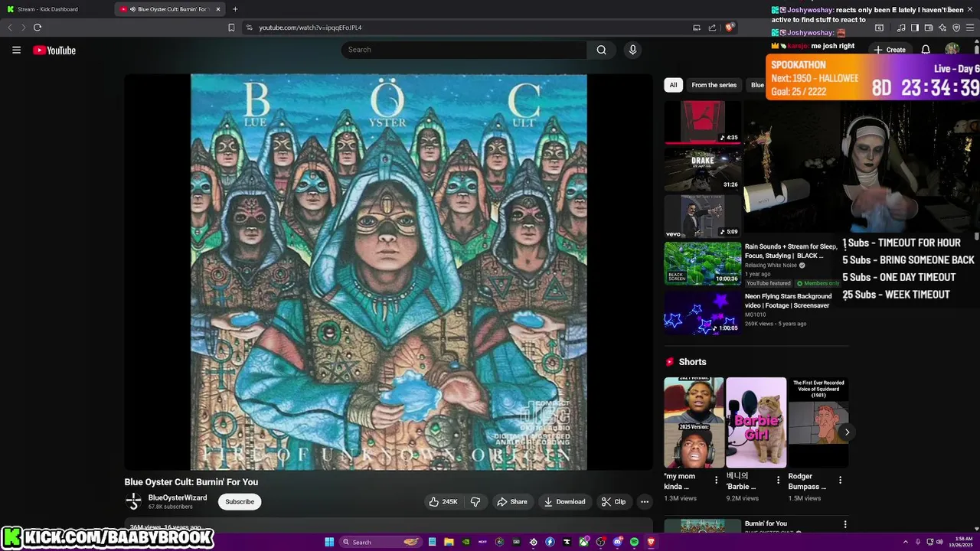This screenshot has width=980, height=551.
Task: Open Discord from the taskbar
Action: click(617, 542)
